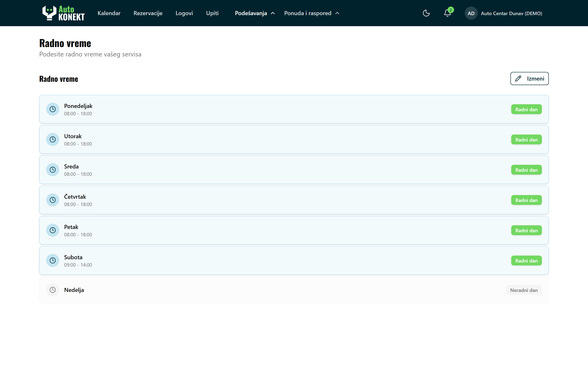Select the Ponedeljak day label
Screen dimensions: 588x368
point(78,106)
